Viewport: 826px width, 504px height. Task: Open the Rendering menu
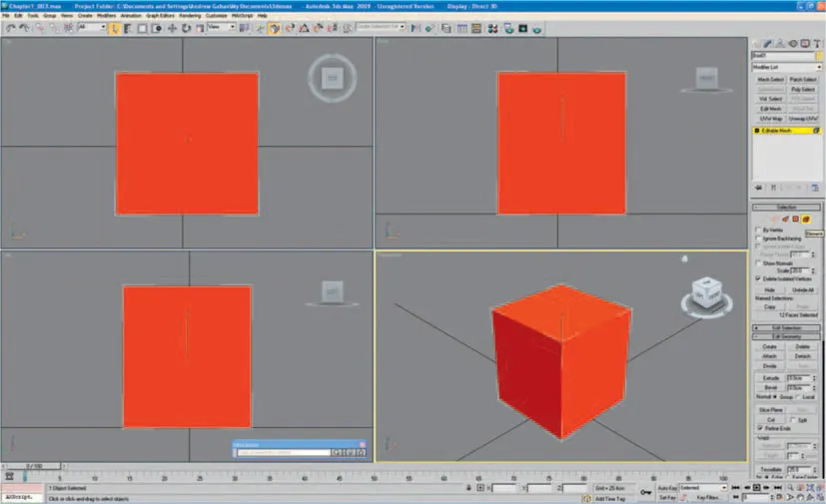tap(191, 16)
